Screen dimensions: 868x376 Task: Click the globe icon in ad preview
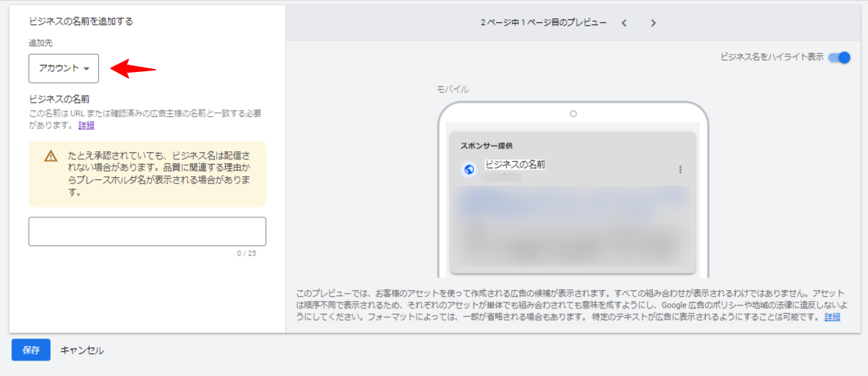coord(470,170)
